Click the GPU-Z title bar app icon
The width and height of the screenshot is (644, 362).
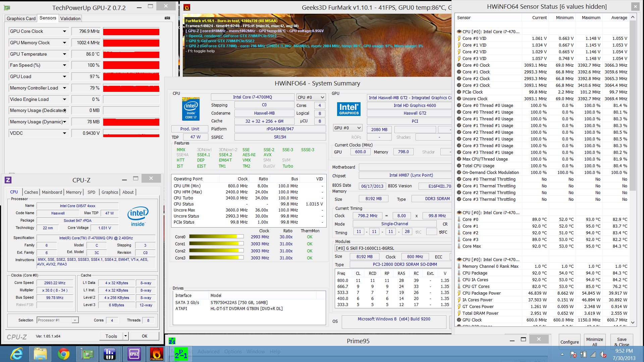7,8
